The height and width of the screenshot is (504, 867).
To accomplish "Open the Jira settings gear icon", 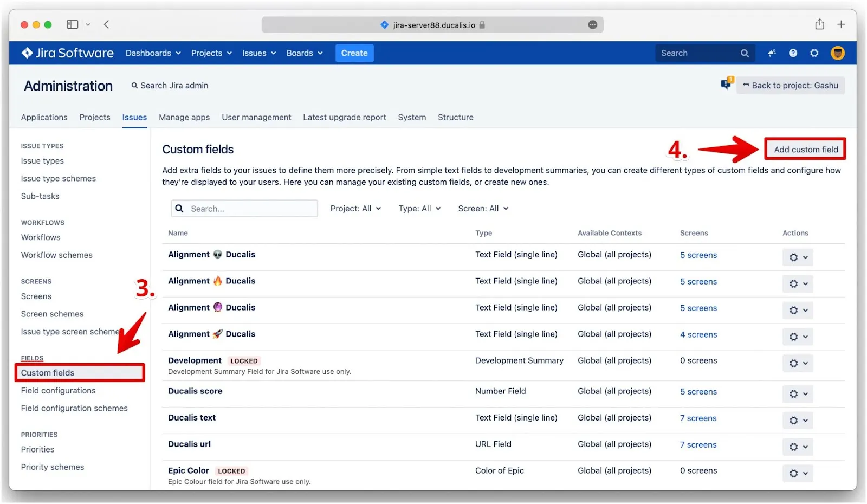I will point(814,53).
